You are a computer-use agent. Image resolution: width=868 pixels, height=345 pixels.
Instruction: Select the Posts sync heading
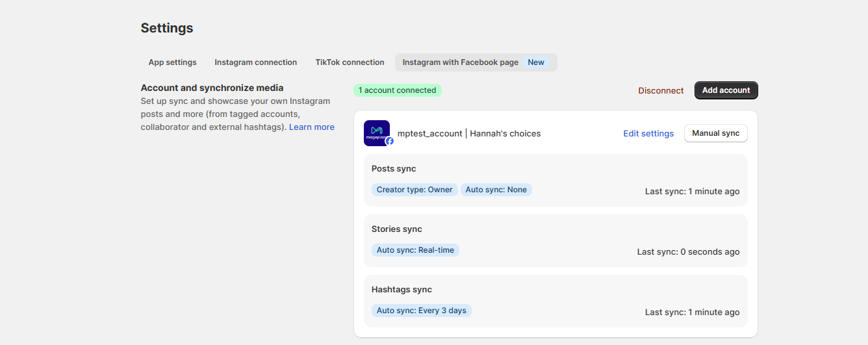tap(394, 169)
